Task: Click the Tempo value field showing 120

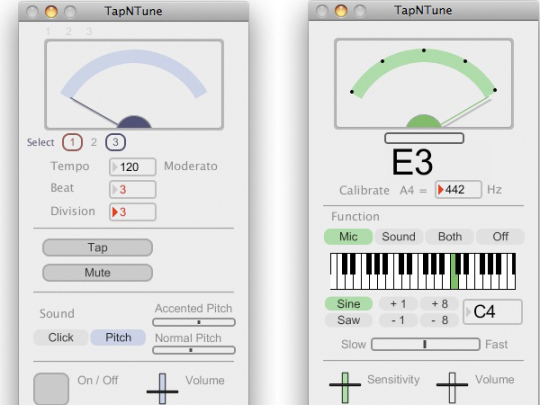Action: pyautogui.click(x=133, y=167)
